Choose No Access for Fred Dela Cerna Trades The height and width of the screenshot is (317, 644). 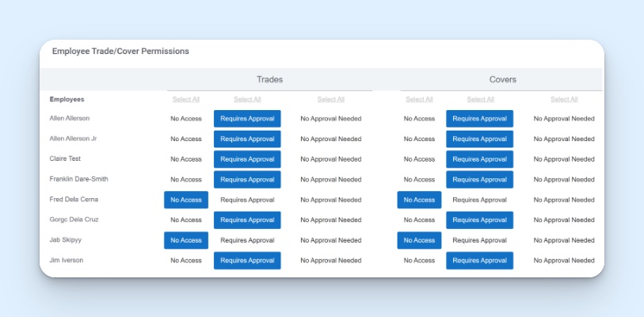(x=186, y=200)
